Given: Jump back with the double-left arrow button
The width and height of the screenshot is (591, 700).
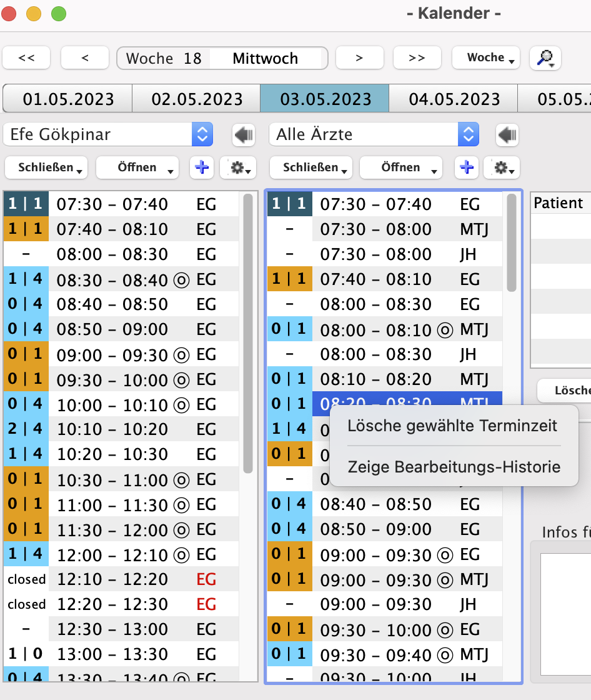Looking at the screenshot, I should 26,58.
